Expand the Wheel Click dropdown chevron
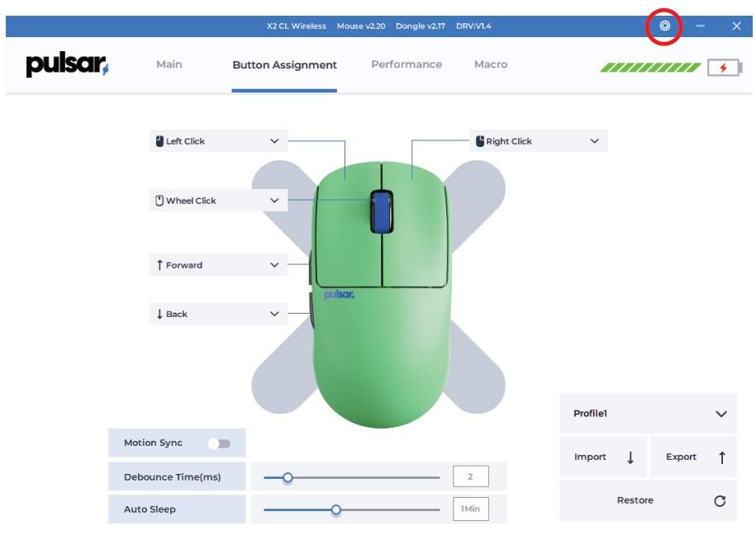Screen dimensions: 756x535 pyautogui.click(x=274, y=201)
